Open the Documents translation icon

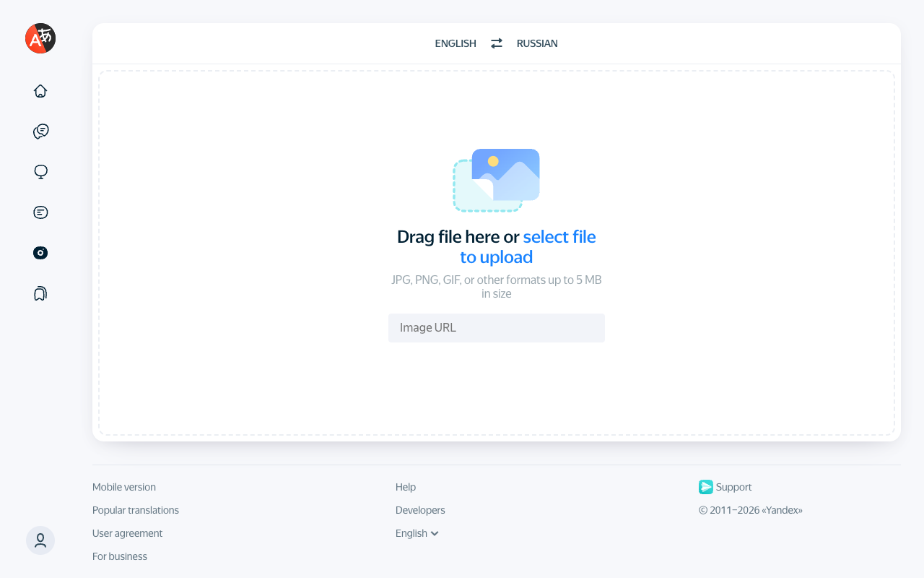pyautogui.click(x=40, y=212)
